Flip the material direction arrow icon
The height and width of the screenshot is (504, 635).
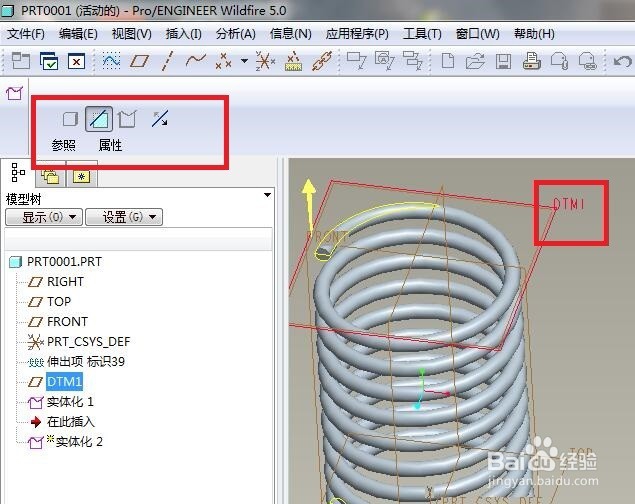[160, 119]
